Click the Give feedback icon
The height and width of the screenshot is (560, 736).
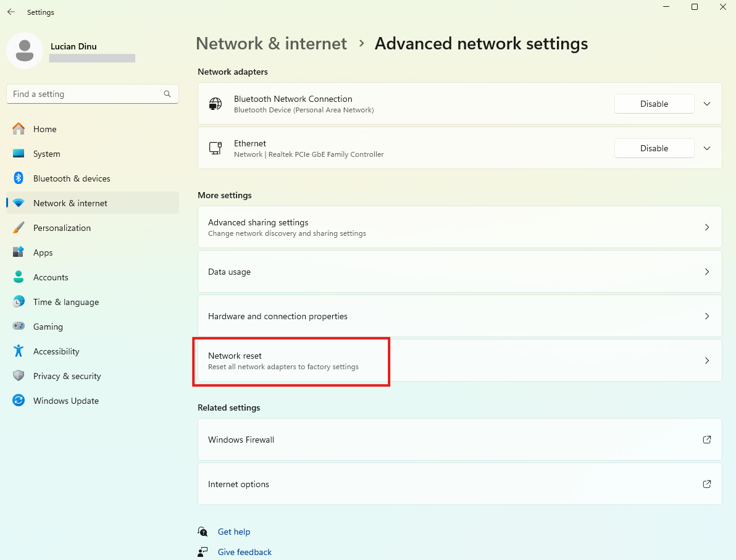pyautogui.click(x=203, y=552)
